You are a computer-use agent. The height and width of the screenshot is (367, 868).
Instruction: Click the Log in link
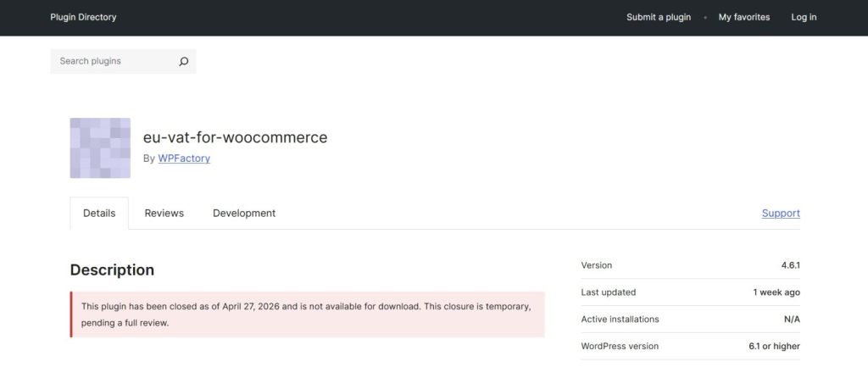[x=804, y=17]
